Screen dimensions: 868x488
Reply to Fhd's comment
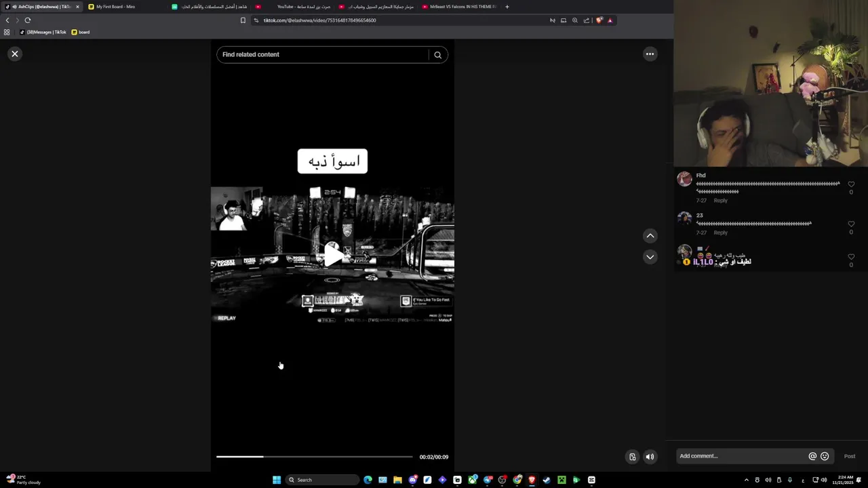(x=720, y=201)
